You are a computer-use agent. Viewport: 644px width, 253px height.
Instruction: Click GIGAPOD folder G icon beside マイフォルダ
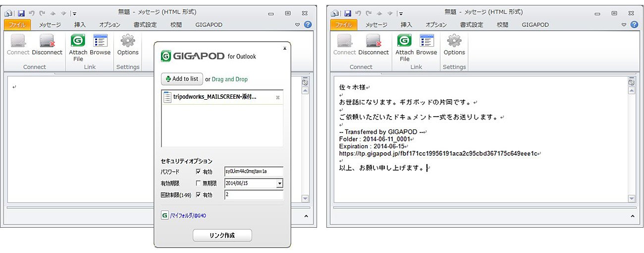pos(165,216)
